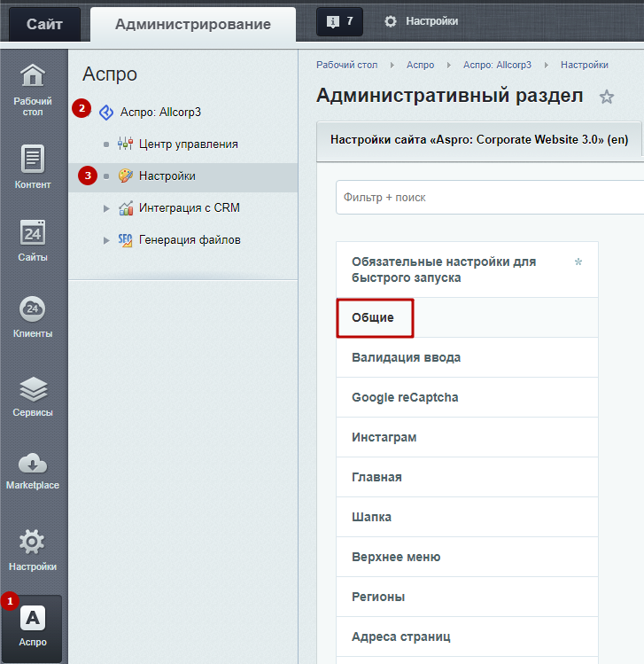Select the Главная settings section
The image size is (644, 664).
[x=467, y=477]
